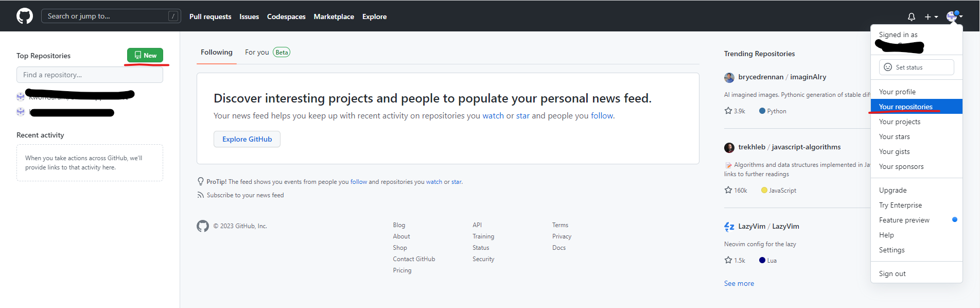Open the profile avatar dropdown
The width and height of the screenshot is (980, 308).
click(x=954, y=16)
